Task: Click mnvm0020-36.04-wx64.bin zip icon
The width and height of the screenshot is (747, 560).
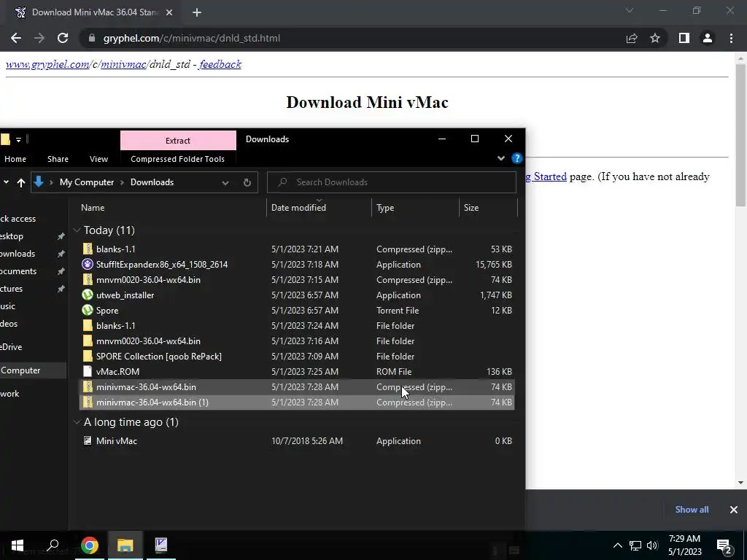Action: click(88, 279)
